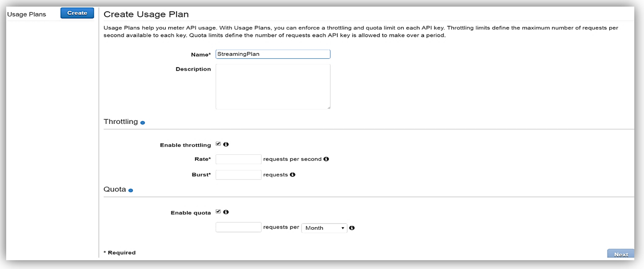This screenshot has height=269, width=644.
Task: Click info icon right of Month dropdown
Action: coord(352,228)
